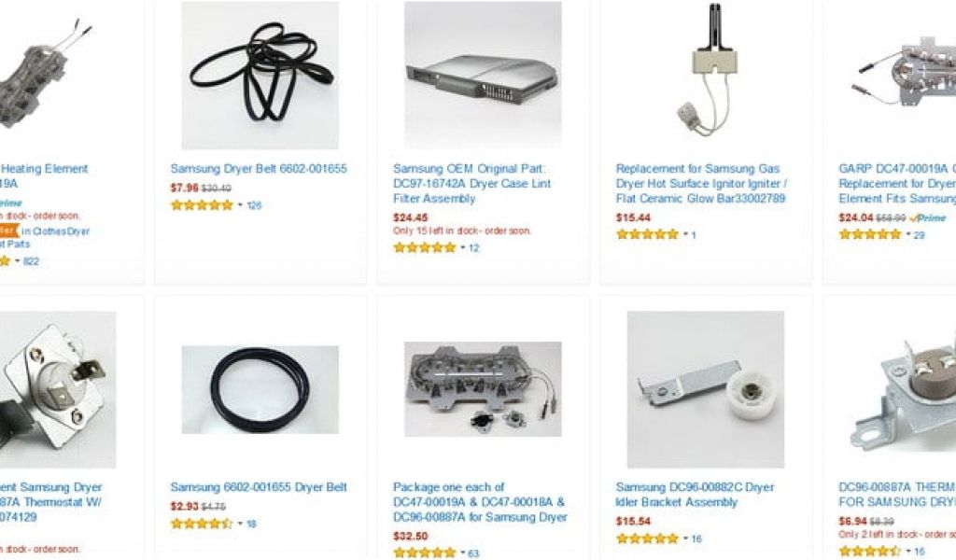Open 'Samsung Dryer Belt 6602-001655' title link
The image size is (956, 560).
tap(259, 169)
